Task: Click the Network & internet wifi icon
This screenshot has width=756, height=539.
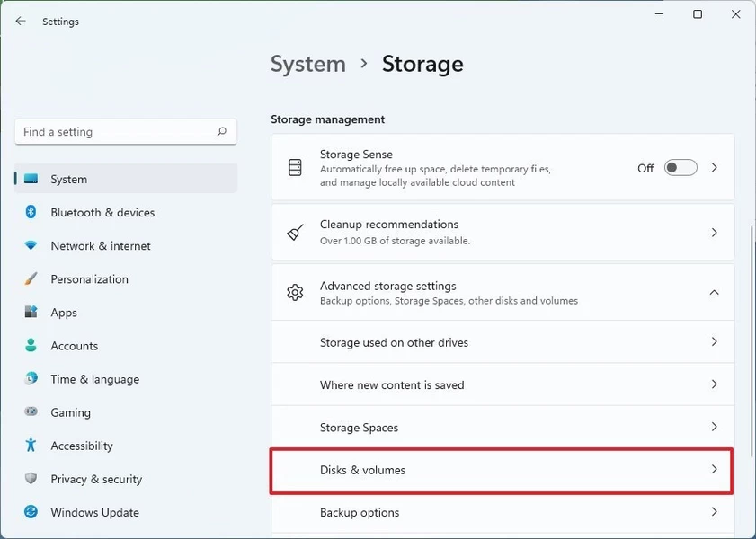Action: coord(31,246)
